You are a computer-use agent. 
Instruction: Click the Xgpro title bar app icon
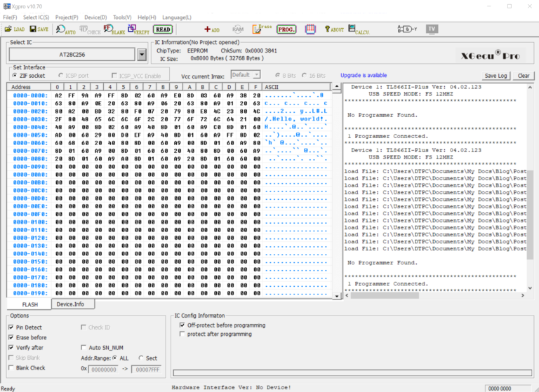point(6,6)
